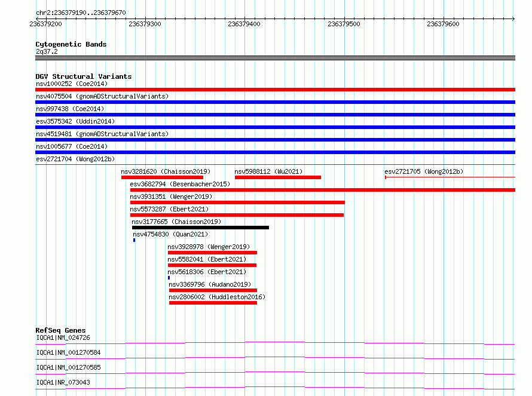Click the small blue nsv4754830 marker
The width and height of the screenshot is (532, 396).
134,240
